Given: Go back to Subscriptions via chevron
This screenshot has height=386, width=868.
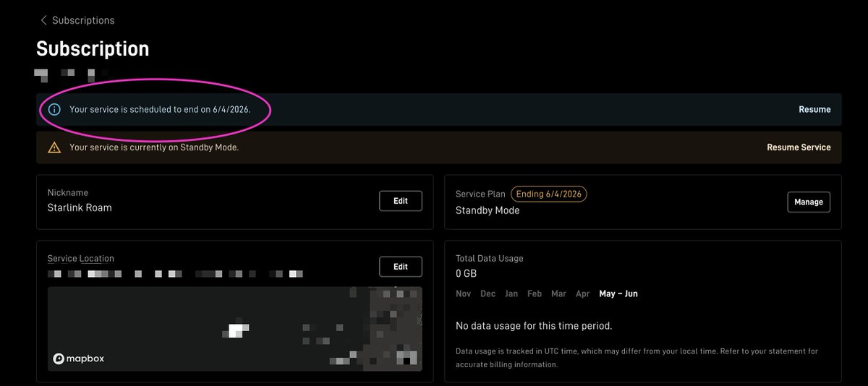Looking at the screenshot, I should 43,20.
